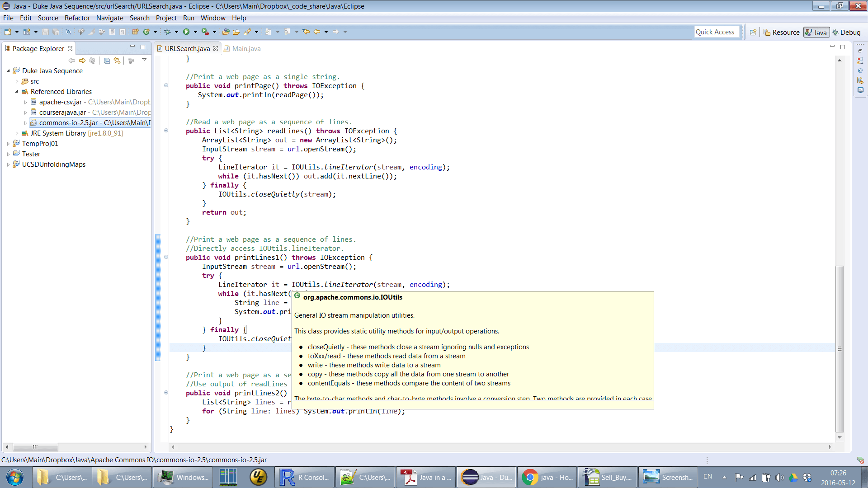Switch to the Debug perspective

pyautogui.click(x=846, y=32)
